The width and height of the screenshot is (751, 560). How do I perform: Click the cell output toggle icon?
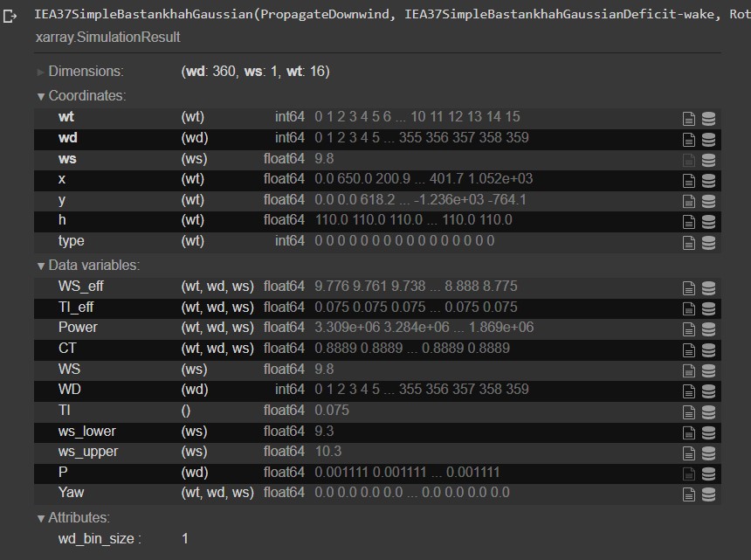coord(10,17)
